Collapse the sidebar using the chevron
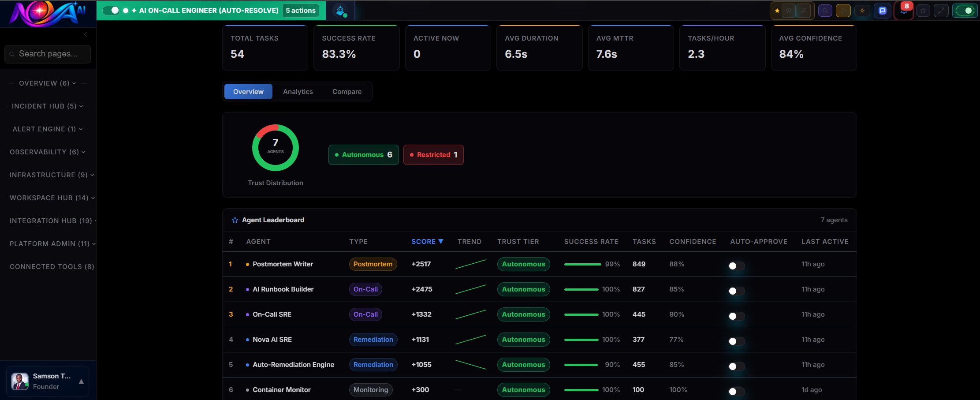Viewport: 980px width, 400px height. click(x=85, y=34)
